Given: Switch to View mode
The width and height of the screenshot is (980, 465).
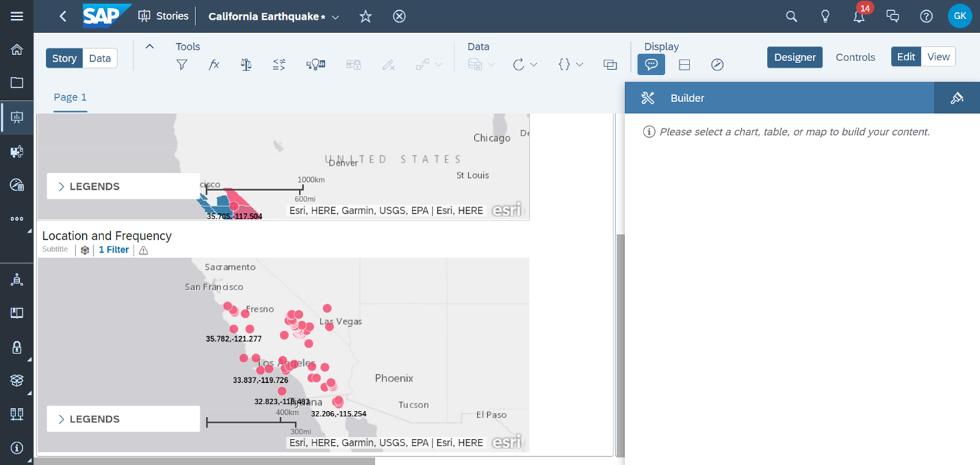Looking at the screenshot, I should point(938,57).
